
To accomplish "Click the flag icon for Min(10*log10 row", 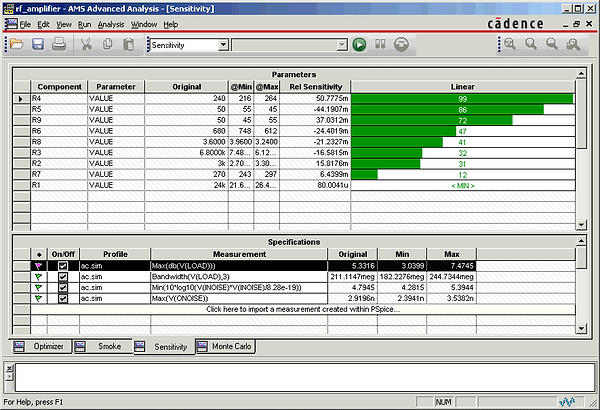I will click(39, 287).
